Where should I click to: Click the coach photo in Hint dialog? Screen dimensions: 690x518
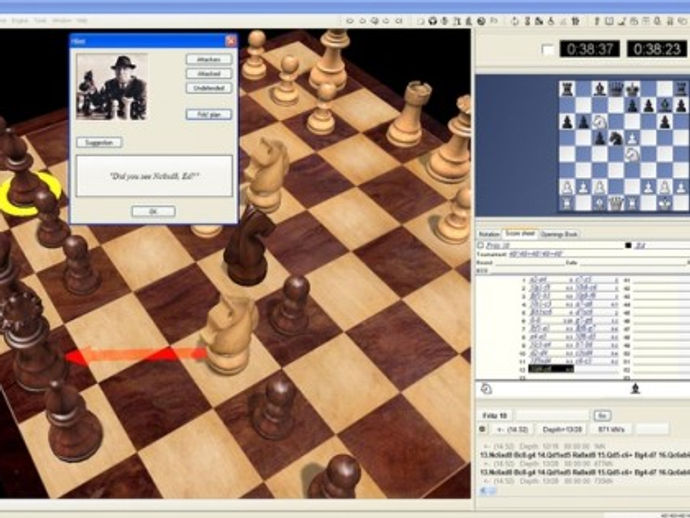[x=112, y=87]
